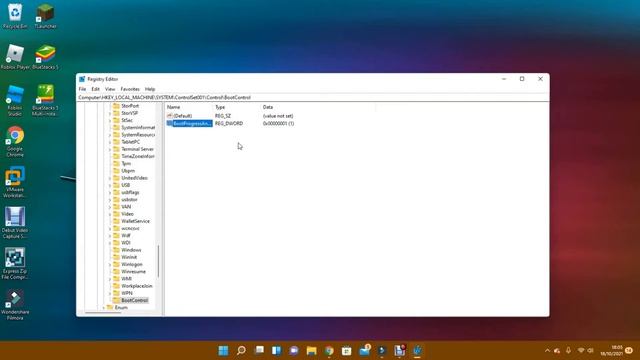Open the View menu
Screen dimensions: 640x360
110,89
